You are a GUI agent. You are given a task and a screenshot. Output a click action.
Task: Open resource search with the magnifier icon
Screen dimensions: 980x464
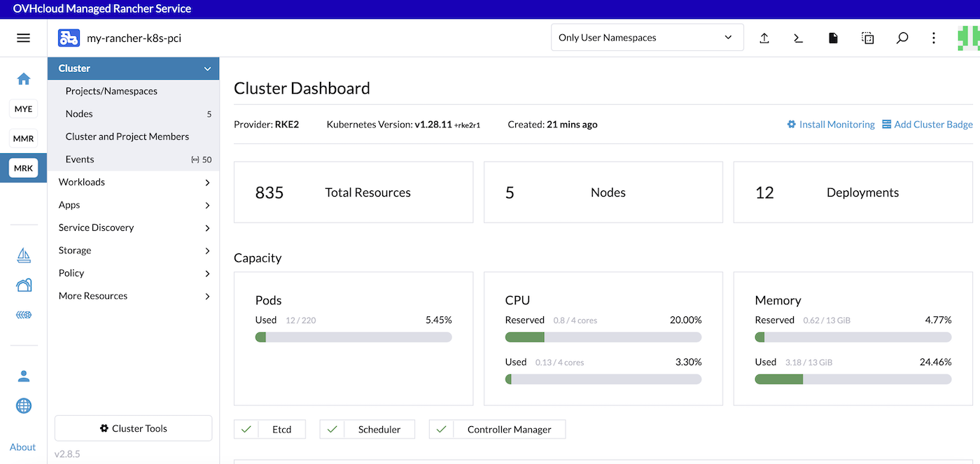click(902, 38)
